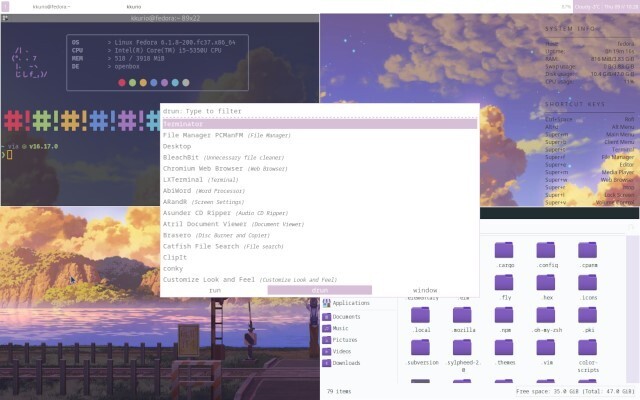Select Brasero disc burner entry
640x400 pixels.
320,235
